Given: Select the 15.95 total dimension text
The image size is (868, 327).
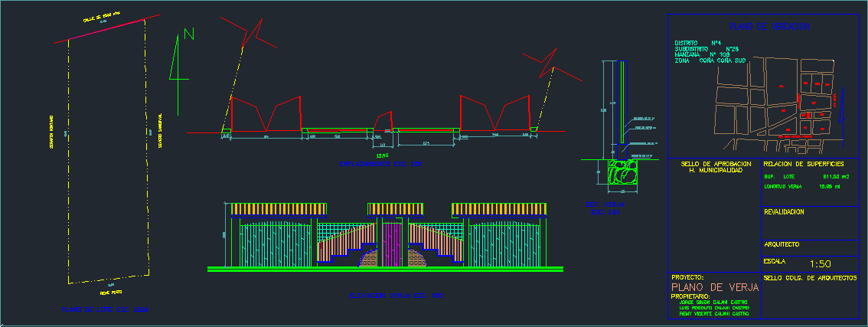Looking at the screenshot, I should pos(383,155).
